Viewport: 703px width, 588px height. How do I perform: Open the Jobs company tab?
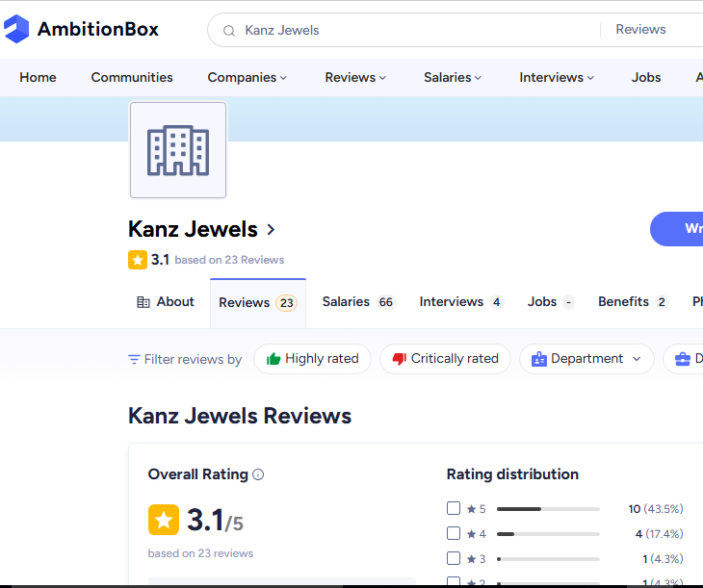tap(551, 302)
